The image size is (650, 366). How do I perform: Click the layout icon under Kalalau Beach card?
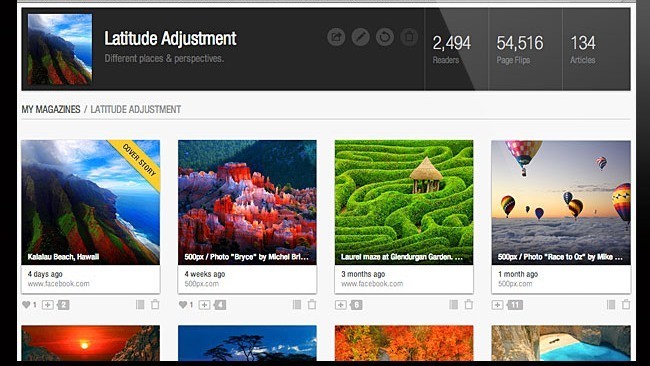(140, 305)
